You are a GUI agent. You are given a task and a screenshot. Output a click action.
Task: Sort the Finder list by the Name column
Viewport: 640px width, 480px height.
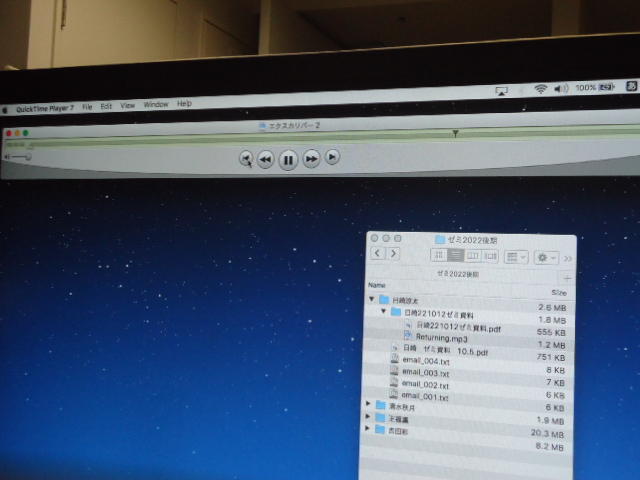377,285
